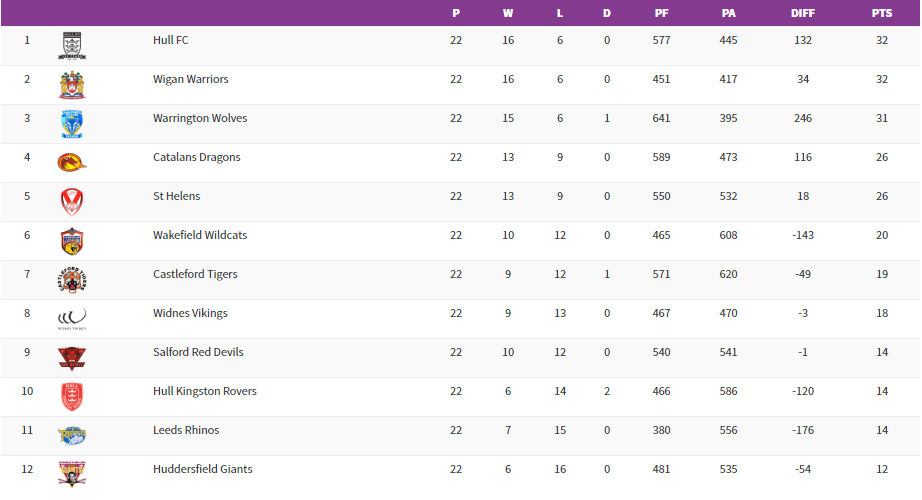
Task: Click the Widnes Vikings logo
Action: [x=72, y=319]
